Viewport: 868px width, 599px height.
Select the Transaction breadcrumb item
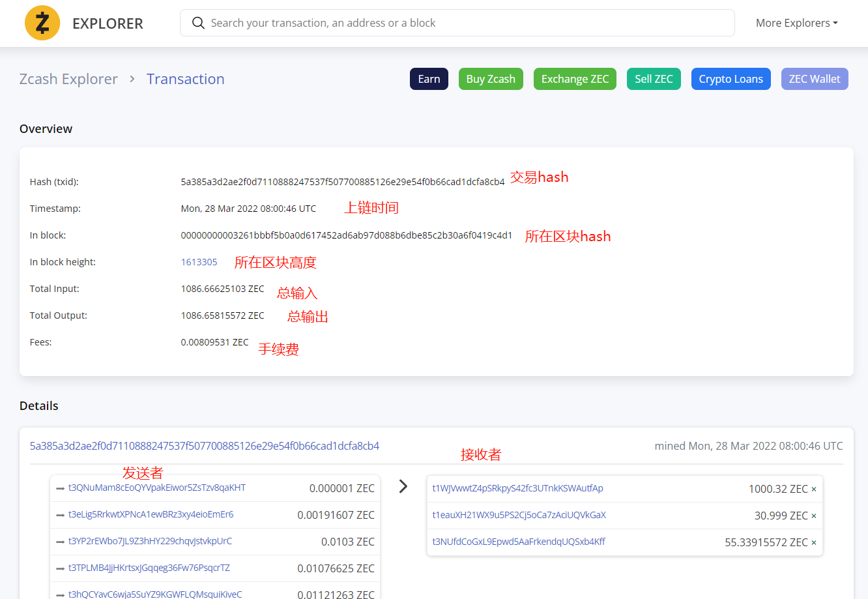[x=186, y=79]
